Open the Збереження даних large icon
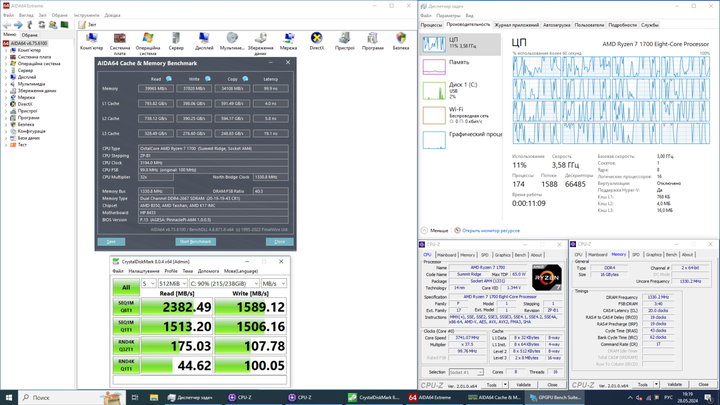The height and width of the screenshot is (405, 720). (260, 43)
